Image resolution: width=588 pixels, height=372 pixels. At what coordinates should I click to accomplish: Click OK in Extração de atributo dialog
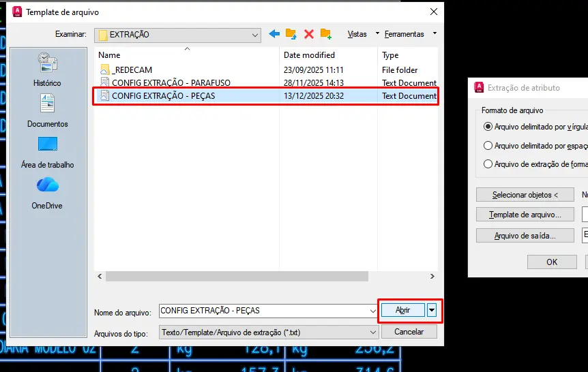552,262
